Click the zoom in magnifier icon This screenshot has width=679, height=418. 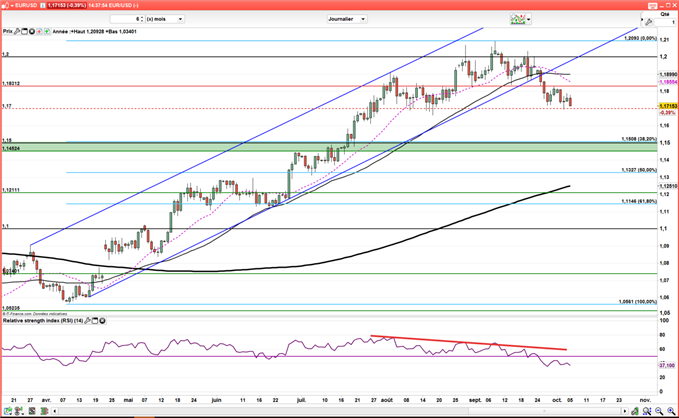click(671, 411)
